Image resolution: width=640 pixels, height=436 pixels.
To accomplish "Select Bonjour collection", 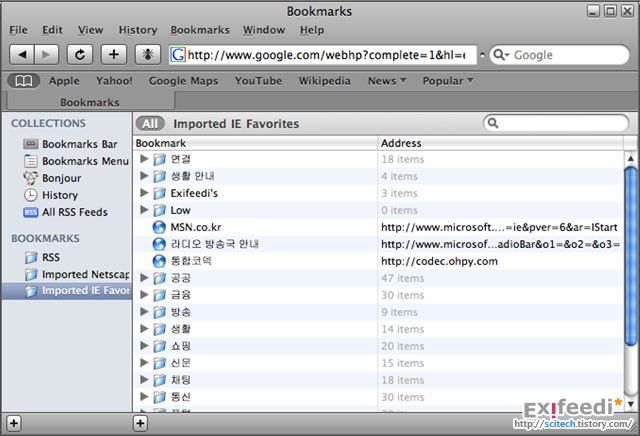I will pos(52,178).
